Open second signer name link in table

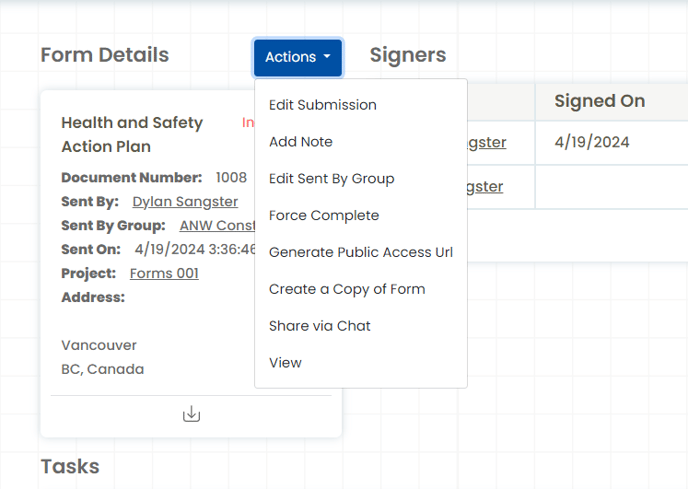485,187
